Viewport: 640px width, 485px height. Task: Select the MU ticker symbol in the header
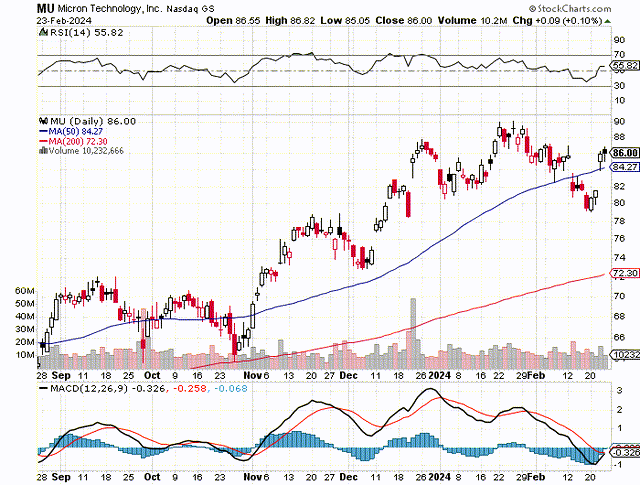coord(45,9)
